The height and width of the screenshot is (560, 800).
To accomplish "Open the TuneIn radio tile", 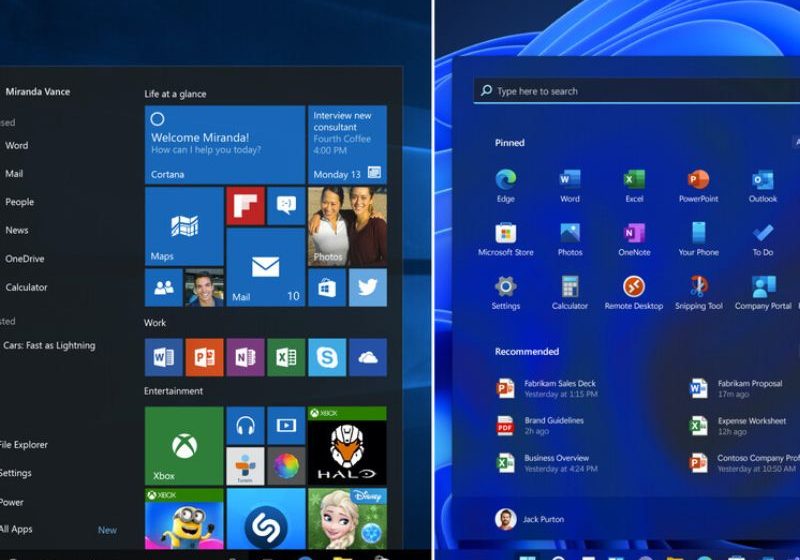I will tap(245, 466).
